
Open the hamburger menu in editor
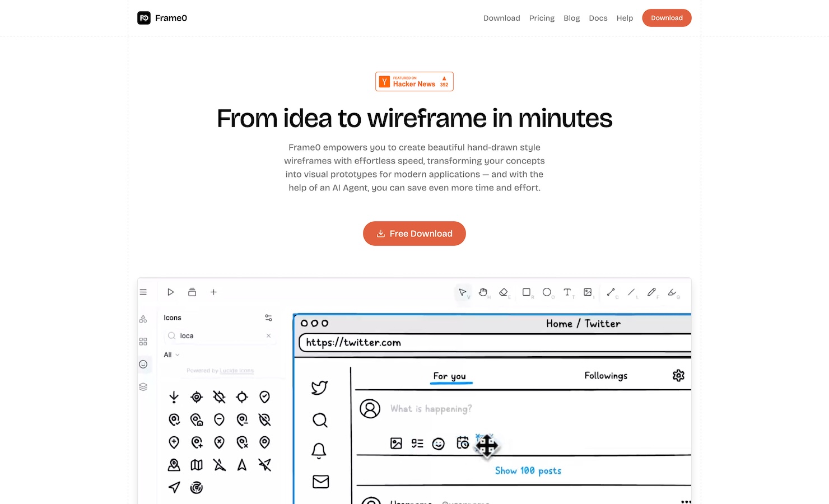click(143, 292)
